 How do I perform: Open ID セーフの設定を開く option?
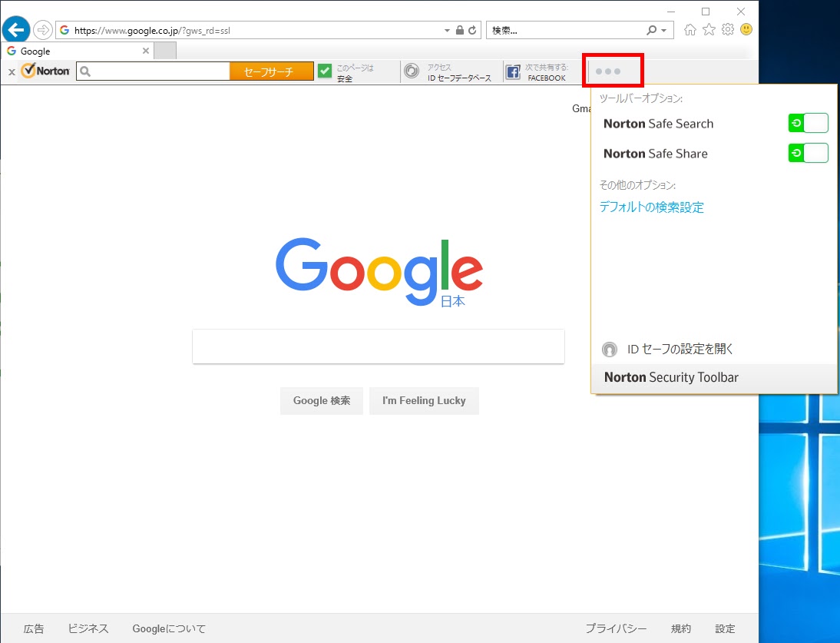680,349
